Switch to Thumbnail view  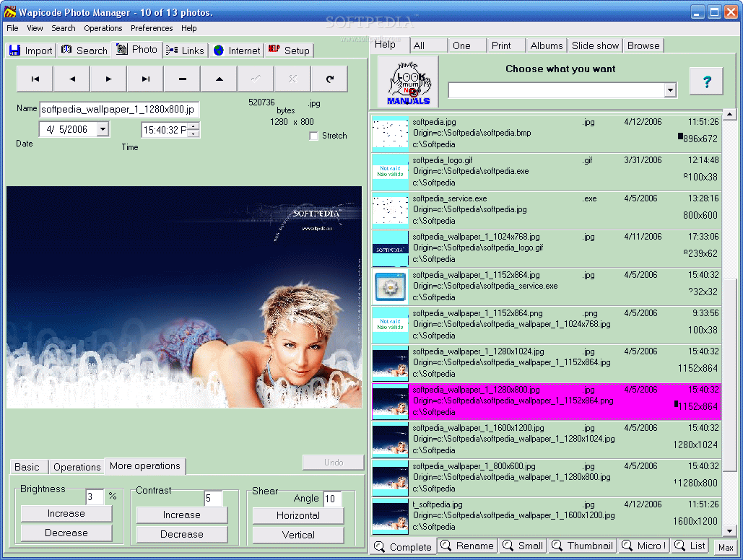click(x=583, y=546)
